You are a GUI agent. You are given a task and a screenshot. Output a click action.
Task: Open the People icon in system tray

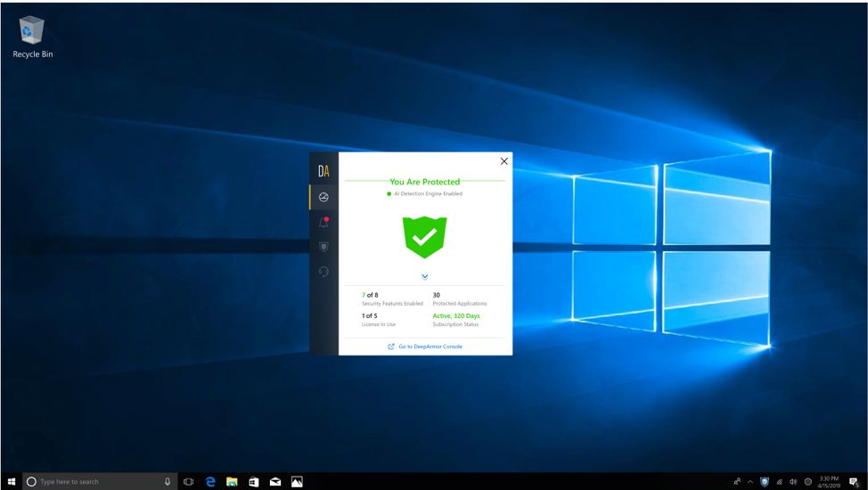pyautogui.click(x=737, y=482)
